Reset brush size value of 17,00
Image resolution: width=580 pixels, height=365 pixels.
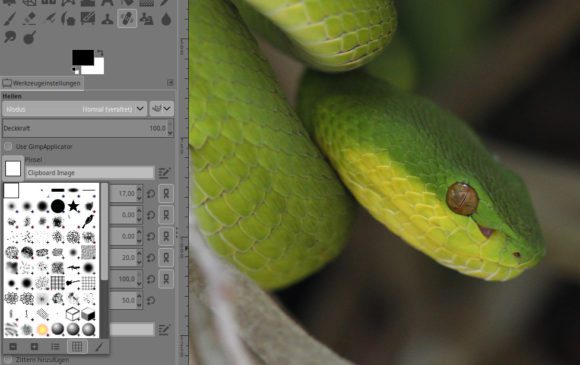(x=151, y=193)
